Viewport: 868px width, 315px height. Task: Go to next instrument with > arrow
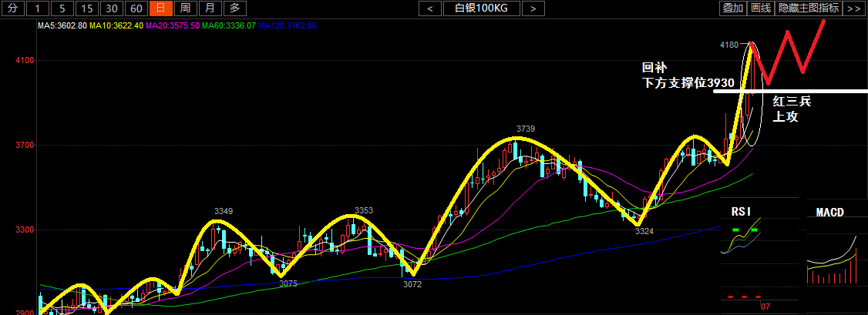pyautogui.click(x=533, y=8)
